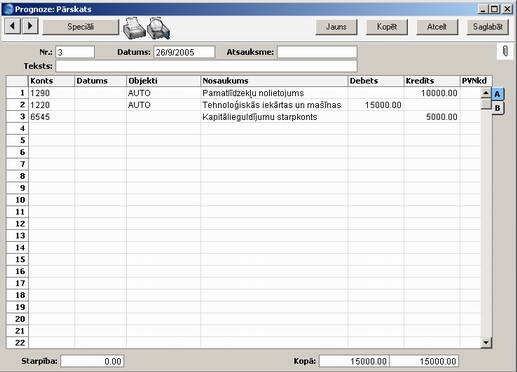
Task: Maximize the Prognoze: Pārskats window
Action: point(495,9)
